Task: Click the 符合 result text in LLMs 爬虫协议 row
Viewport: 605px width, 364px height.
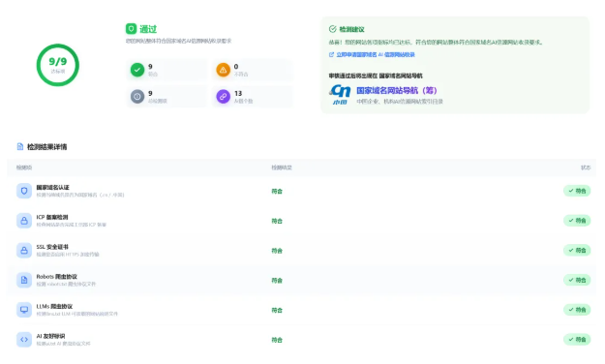Action: [x=277, y=310]
